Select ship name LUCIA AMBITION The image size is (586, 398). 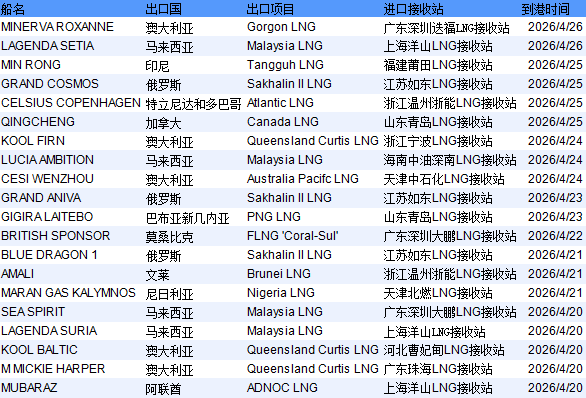tap(47, 160)
